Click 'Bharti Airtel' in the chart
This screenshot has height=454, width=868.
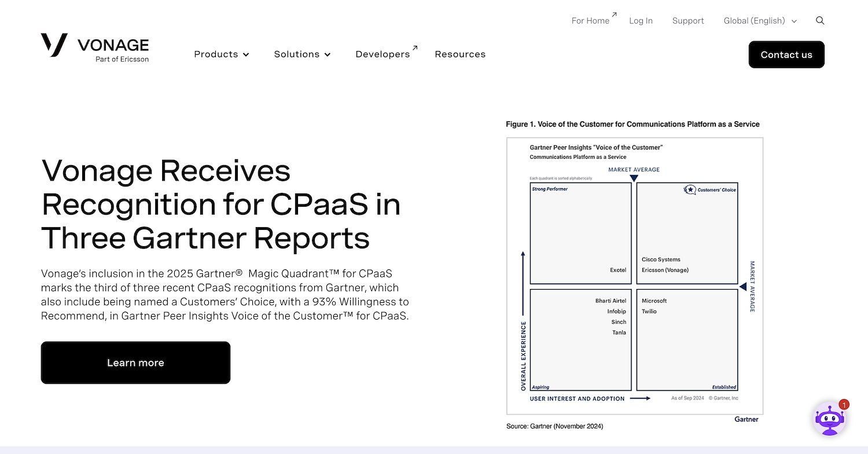coord(610,301)
